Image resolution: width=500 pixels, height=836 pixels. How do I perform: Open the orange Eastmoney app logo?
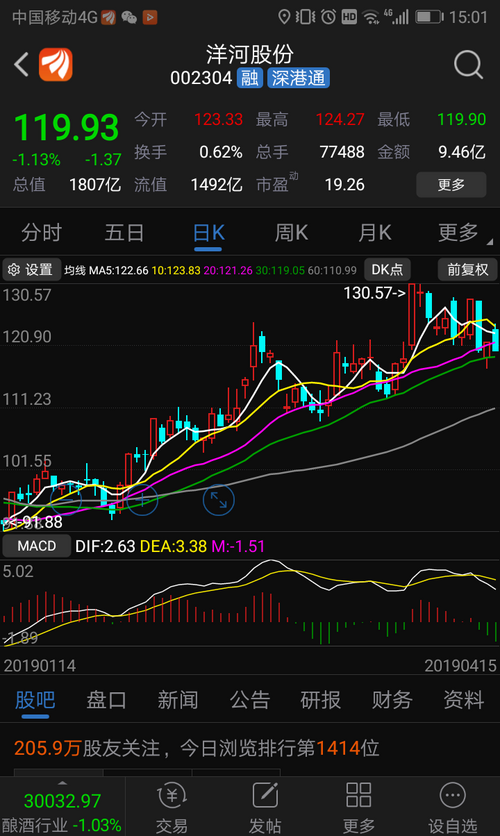tap(56, 65)
